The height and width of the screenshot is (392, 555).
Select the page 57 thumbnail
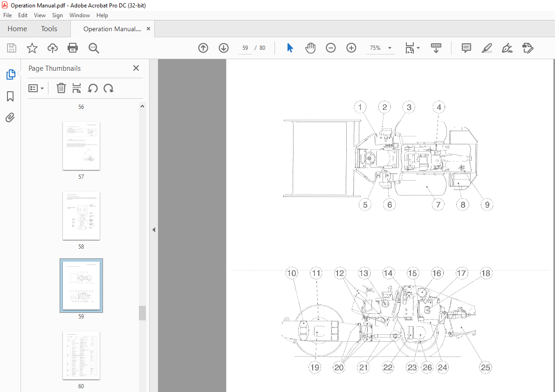pyautogui.click(x=81, y=146)
